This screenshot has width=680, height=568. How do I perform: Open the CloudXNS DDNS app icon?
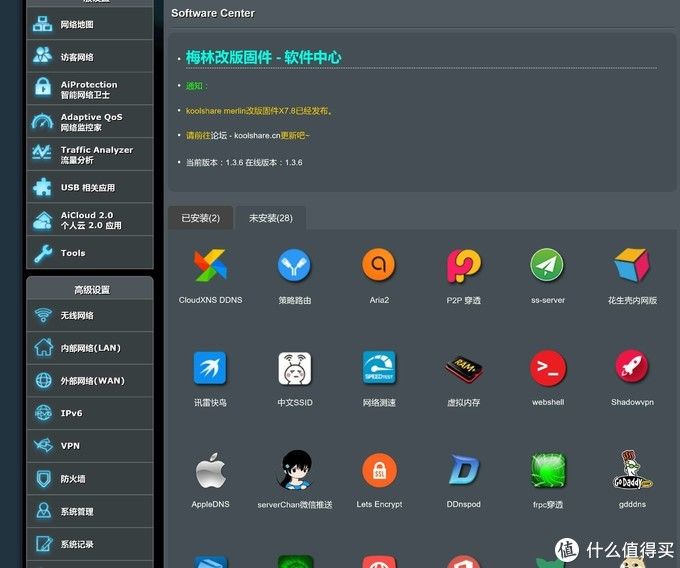pos(210,265)
